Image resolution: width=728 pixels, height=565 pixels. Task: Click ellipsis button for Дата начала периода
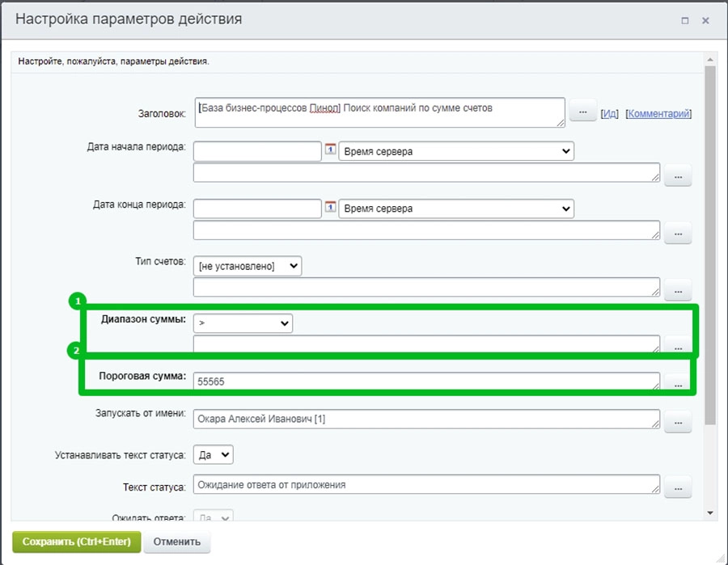(x=678, y=175)
